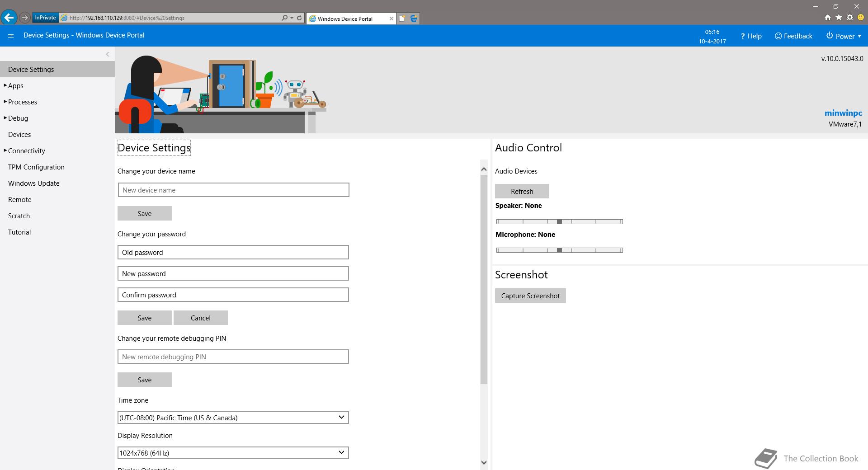Image resolution: width=868 pixels, height=470 pixels.
Task: Click the New remote debugging PIN field
Action: (233, 357)
